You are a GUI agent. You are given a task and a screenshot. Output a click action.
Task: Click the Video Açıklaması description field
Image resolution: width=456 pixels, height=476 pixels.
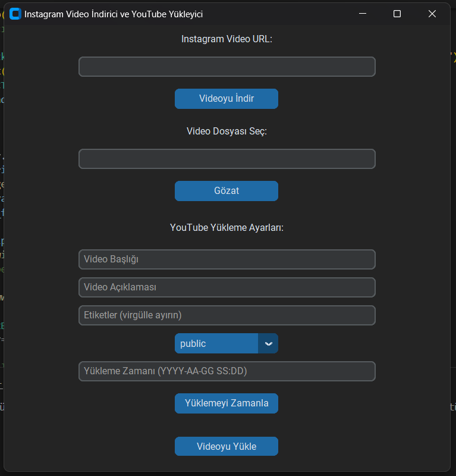(227, 287)
